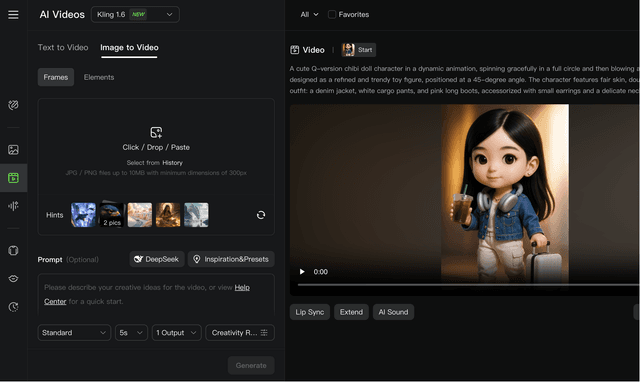The width and height of the screenshot is (640, 383).
Task: Select the golden figure hint thumbnail
Action: 168,215
